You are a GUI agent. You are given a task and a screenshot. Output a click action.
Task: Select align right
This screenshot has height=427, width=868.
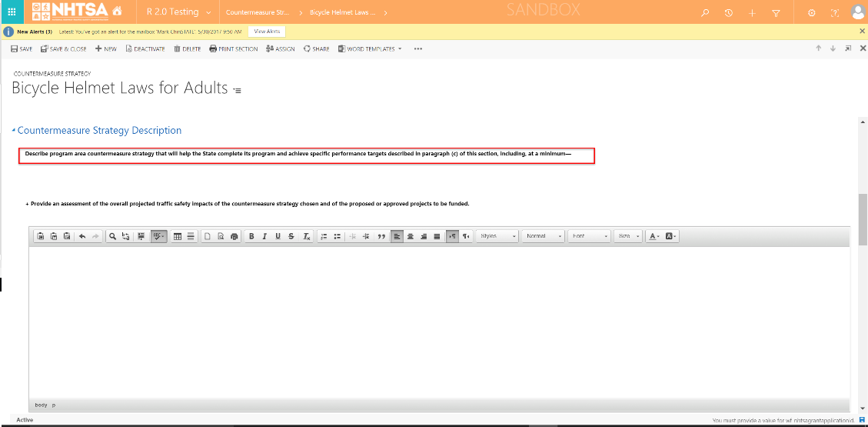424,236
